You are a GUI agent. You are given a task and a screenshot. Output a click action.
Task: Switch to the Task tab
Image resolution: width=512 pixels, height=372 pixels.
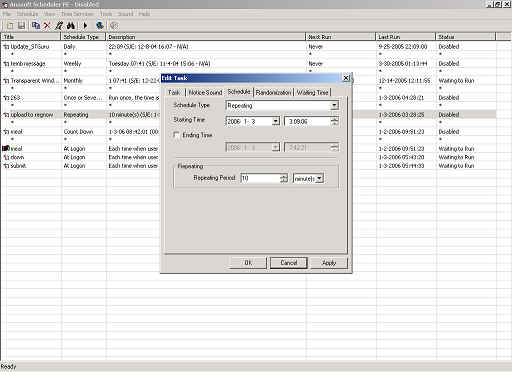click(x=174, y=93)
